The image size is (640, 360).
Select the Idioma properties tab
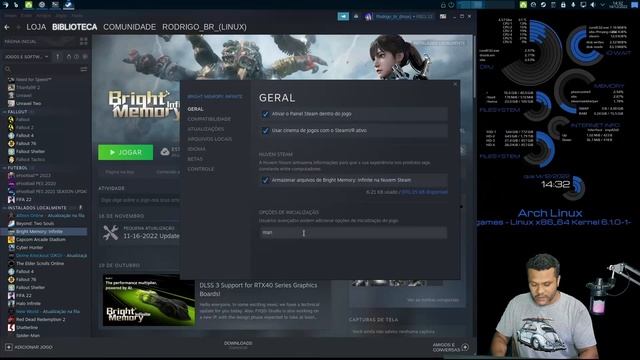pyautogui.click(x=196, y=149)
